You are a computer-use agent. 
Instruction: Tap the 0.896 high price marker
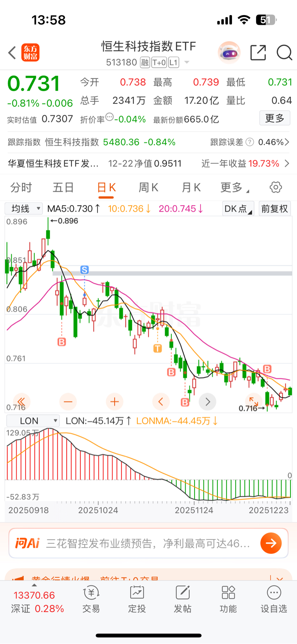pos(64,221)
